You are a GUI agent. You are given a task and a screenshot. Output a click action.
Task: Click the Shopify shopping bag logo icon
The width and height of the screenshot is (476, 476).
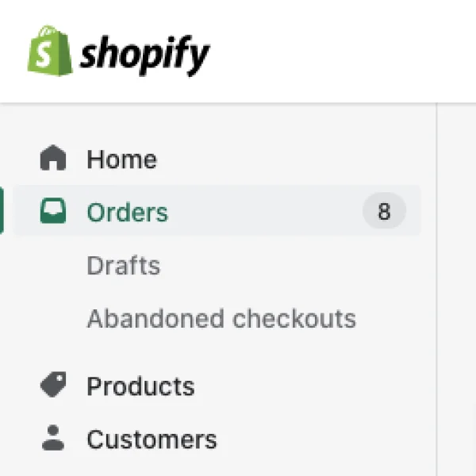[x=50, y=51]
